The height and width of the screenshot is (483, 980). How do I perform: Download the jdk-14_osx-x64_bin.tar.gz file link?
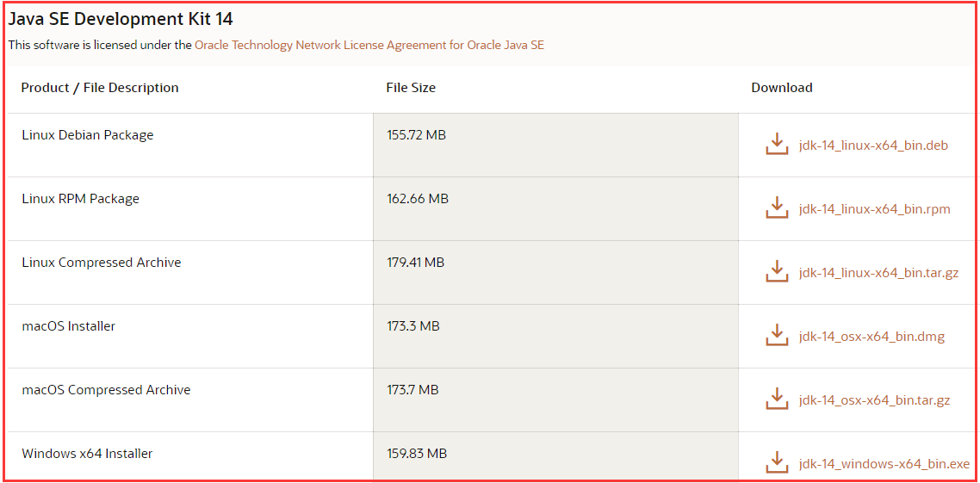[x=874, y=400]
